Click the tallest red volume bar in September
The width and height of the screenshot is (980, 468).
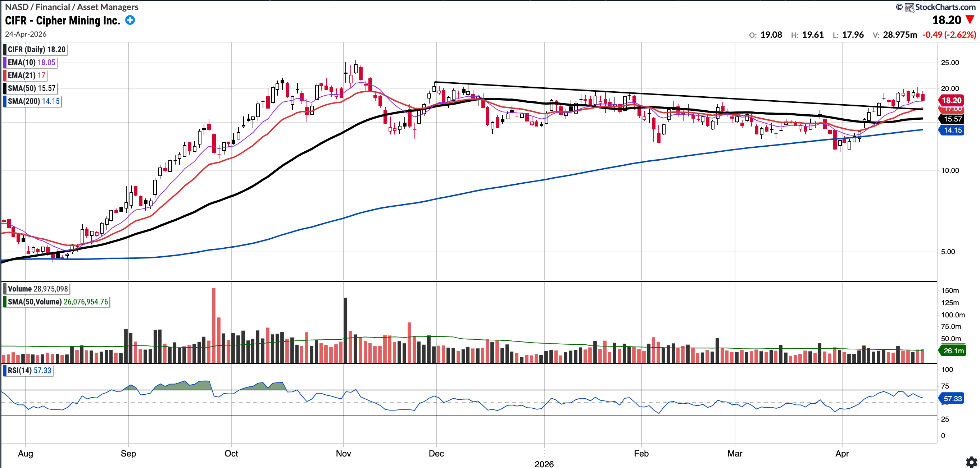point(213,325)
